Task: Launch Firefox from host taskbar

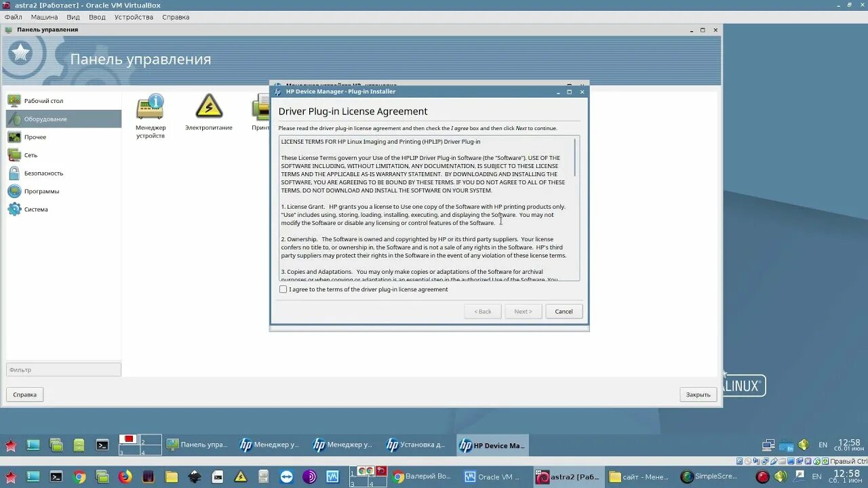Action: [125, 476]
